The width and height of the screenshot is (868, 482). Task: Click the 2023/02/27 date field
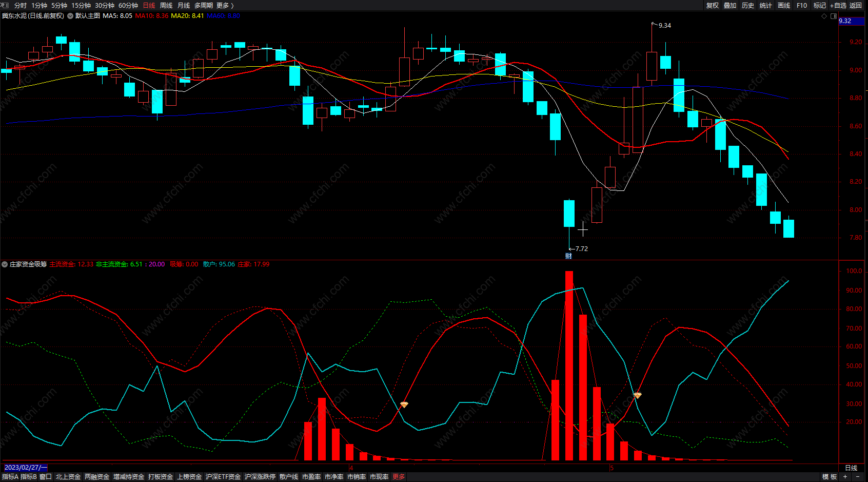26,468
